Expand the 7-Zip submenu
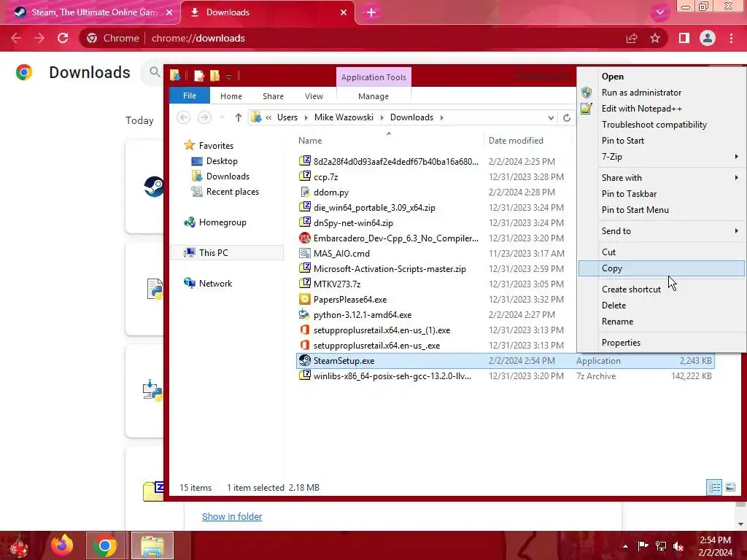Viewport: 747px width, 560px height. tap(661, 157)
